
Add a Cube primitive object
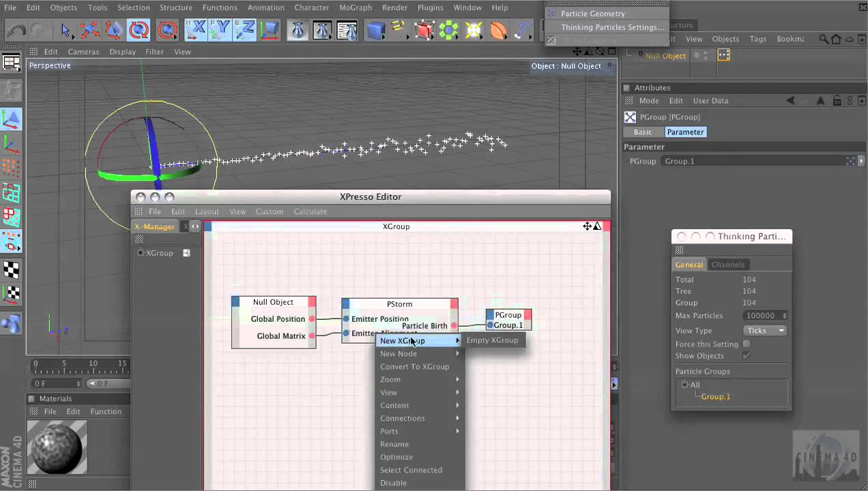375,30
